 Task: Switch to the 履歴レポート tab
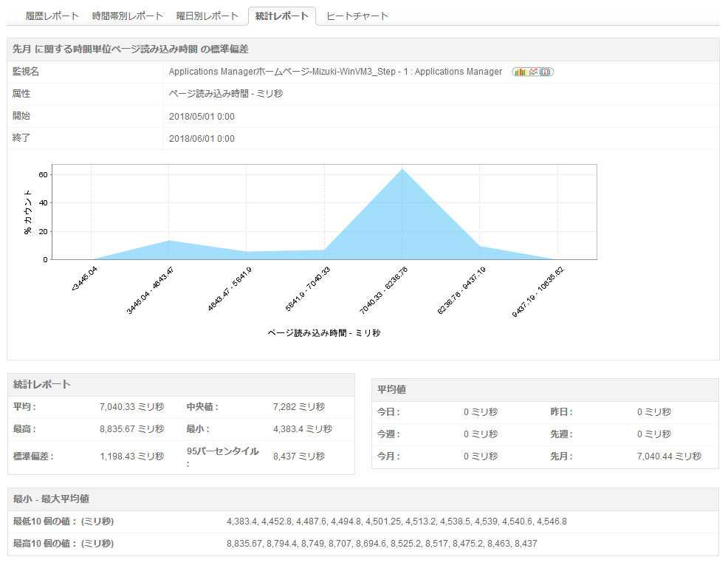(52, 16)
